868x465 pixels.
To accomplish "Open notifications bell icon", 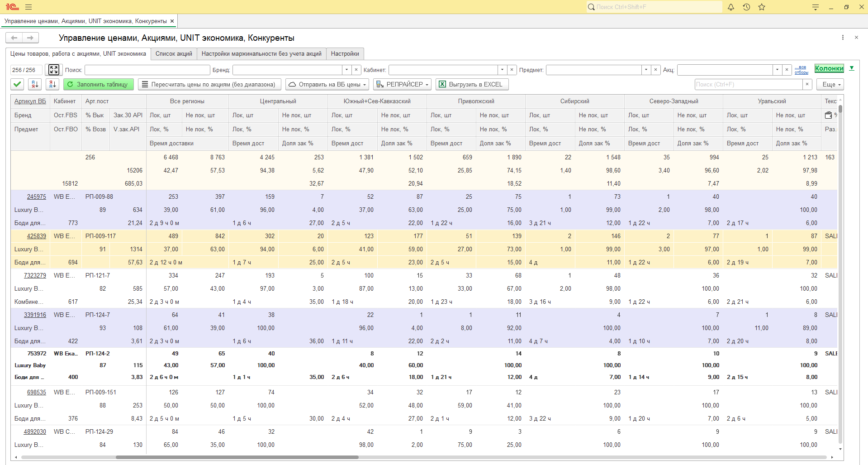I will click(x=731, y=7).
